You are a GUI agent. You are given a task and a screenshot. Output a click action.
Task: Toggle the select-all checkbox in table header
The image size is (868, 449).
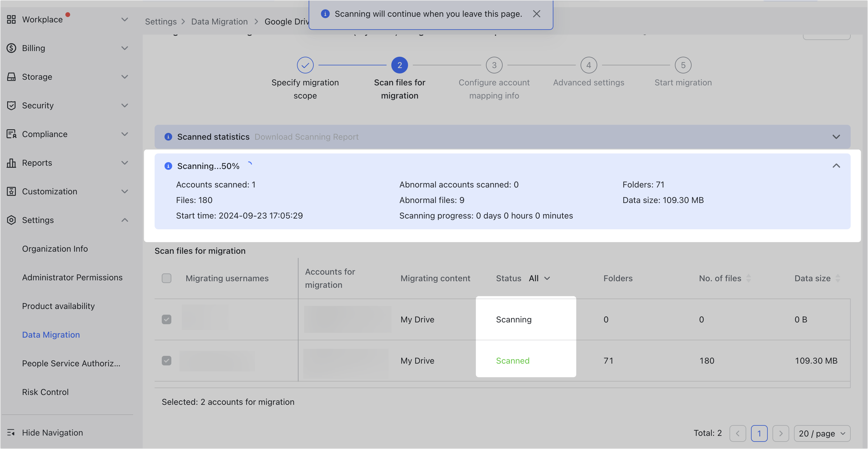pos(167,278)
